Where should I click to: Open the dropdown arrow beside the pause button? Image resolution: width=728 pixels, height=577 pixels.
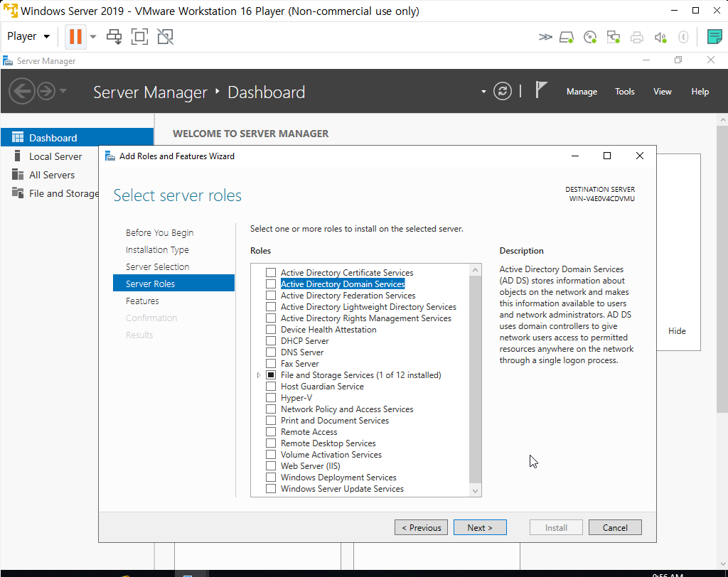(x=93, y=37)
